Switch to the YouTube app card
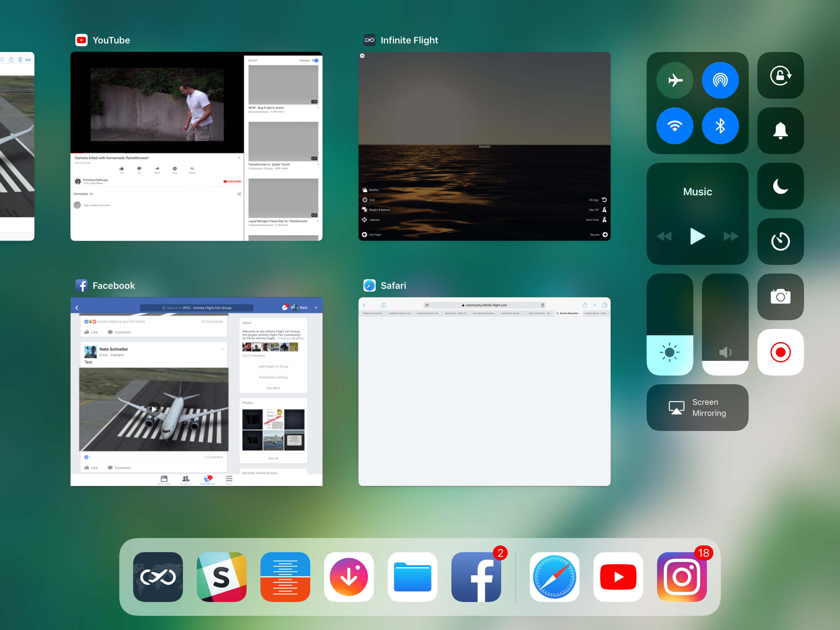This screenshot has width=840, height=630. [196, 146]
